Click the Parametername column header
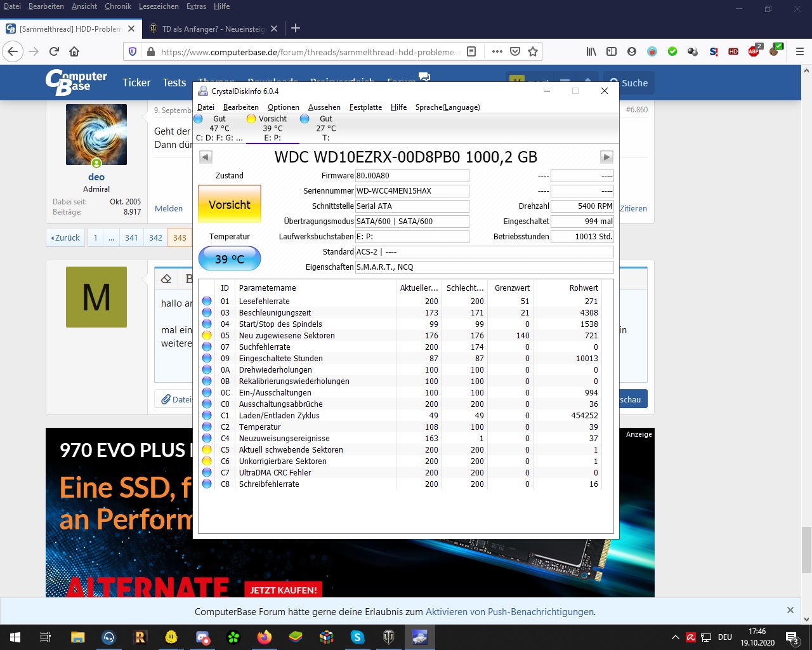 (315, 288)
